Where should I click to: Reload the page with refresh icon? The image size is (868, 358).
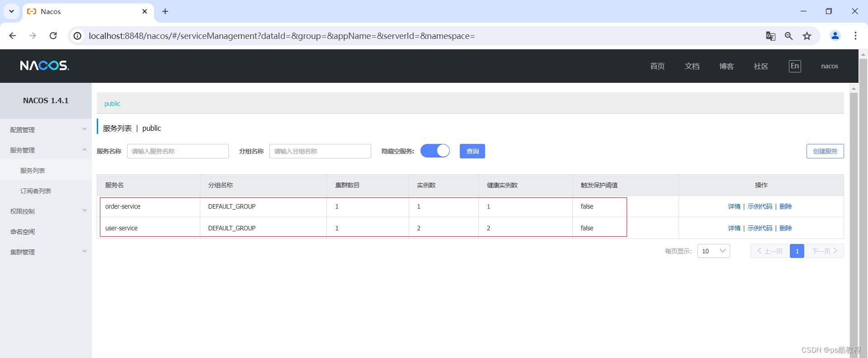coord(53,36)
